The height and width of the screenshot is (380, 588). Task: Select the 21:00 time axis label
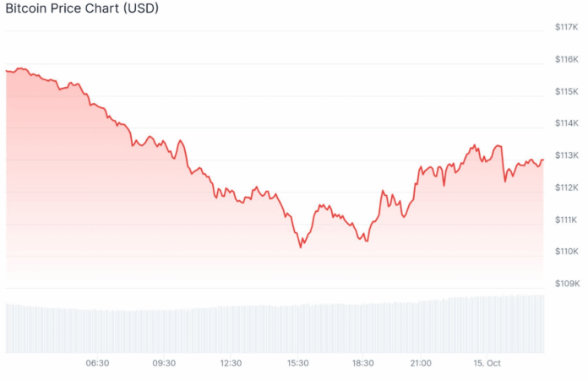pos(421,363)
